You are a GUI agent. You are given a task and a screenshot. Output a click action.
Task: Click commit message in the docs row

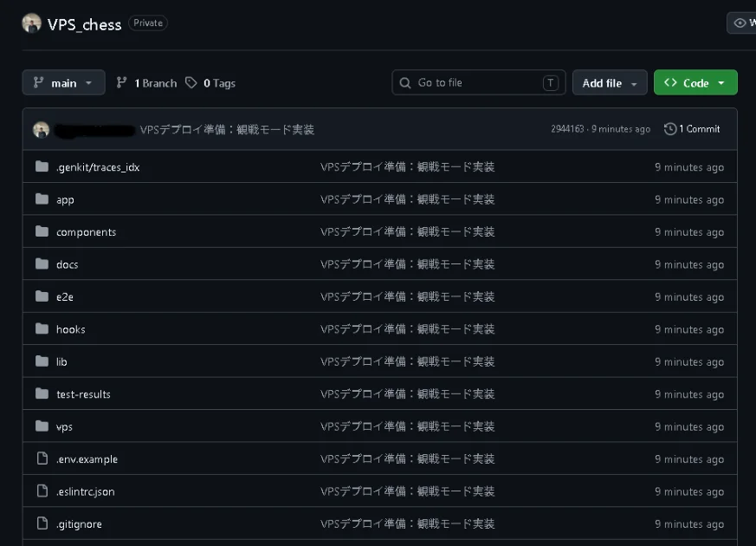pos(407,263)
